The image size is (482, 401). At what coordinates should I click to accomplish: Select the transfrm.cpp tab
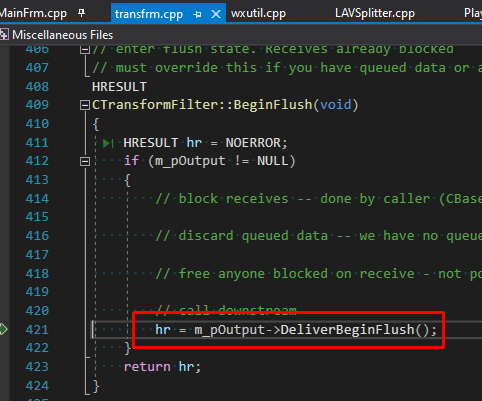pos(149,14)
